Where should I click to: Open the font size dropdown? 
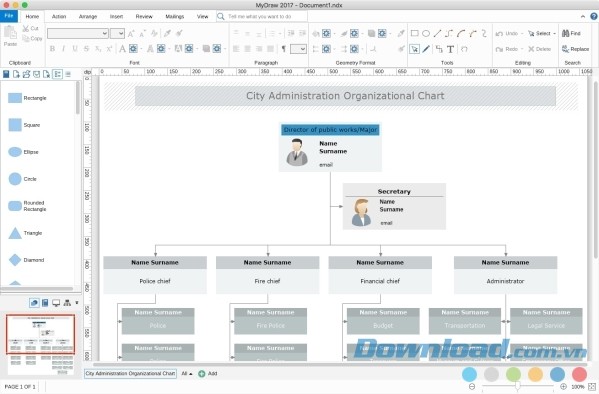[x=117, y=34]
